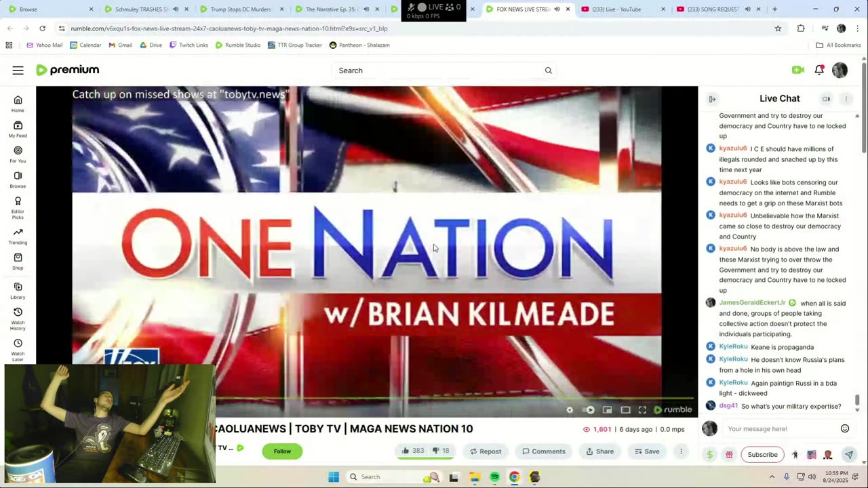The width and height of the screenshot is (868, 488).
Task: Open Rumble notifications bell
Action: [819, 70]
